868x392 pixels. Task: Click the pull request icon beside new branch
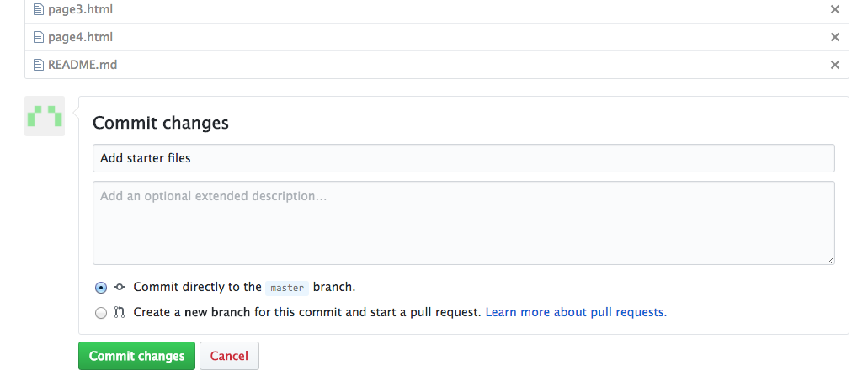pos(120,312)
